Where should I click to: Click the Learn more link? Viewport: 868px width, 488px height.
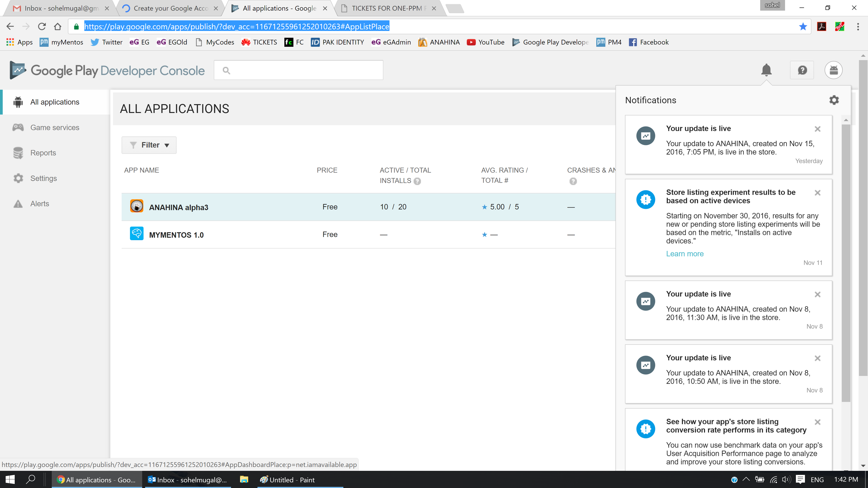(685, 254)
